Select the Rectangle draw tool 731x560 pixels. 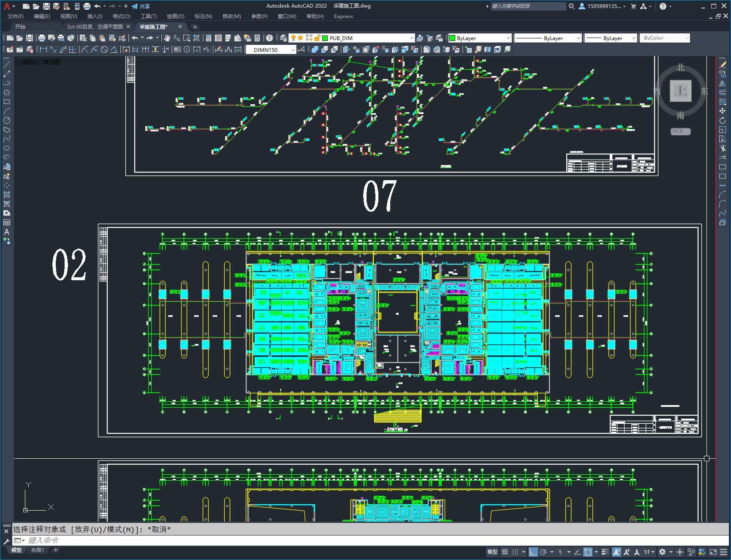click(7, 102)
